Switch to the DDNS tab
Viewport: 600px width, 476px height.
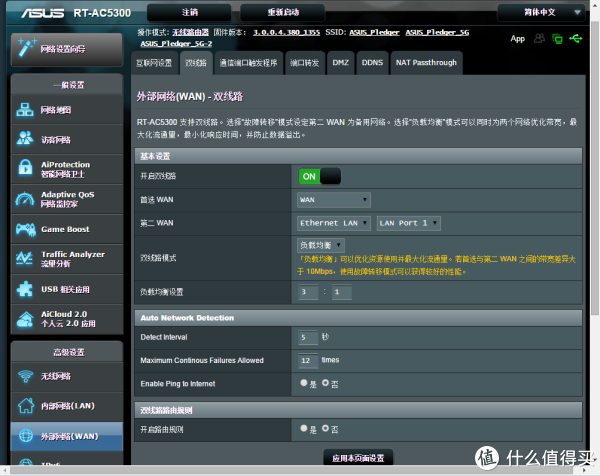[372, 63]
